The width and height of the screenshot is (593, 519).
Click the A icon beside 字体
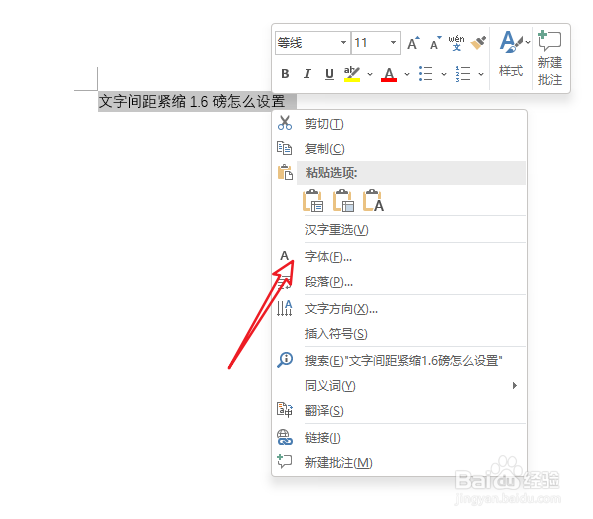284,256
